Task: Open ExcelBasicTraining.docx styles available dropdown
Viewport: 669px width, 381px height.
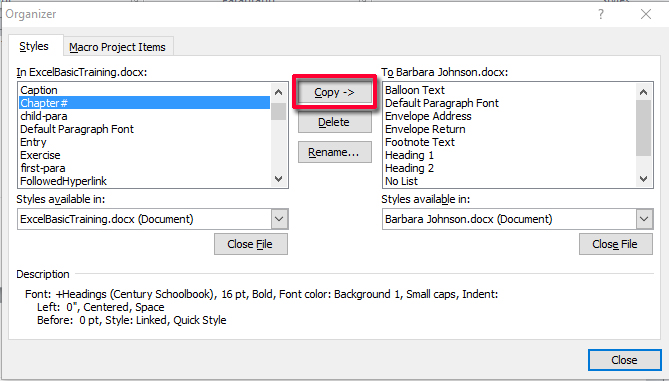Action: coord(279,219)
